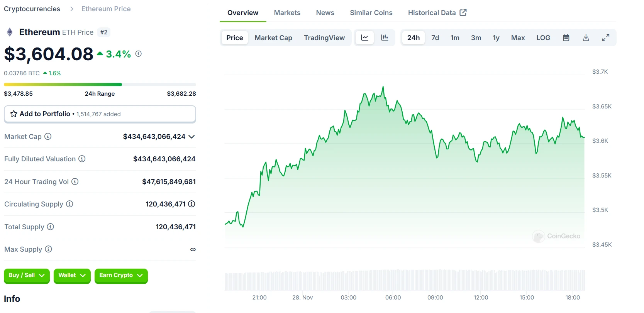Switch to candlestick chart icon
The height and width of the screenshot is (313, 644).
(x=385, y=37)
